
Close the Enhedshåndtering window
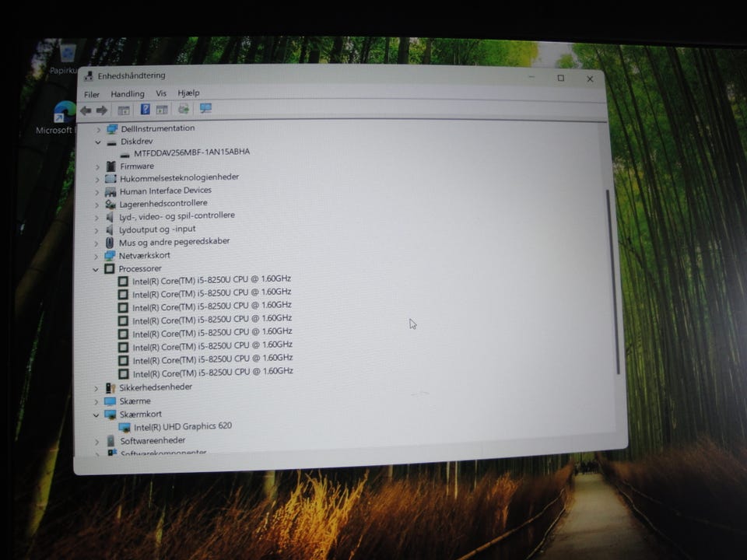pos(590,79)
